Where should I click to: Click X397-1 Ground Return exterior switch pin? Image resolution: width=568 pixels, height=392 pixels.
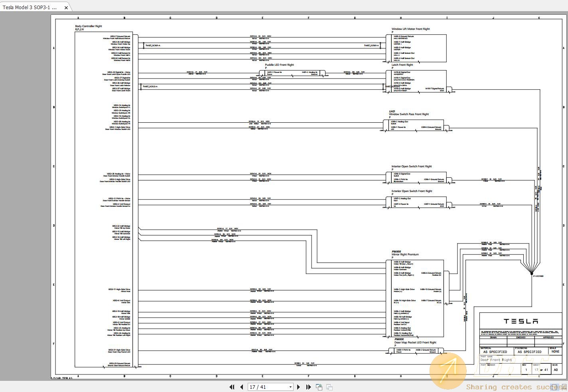434,204
